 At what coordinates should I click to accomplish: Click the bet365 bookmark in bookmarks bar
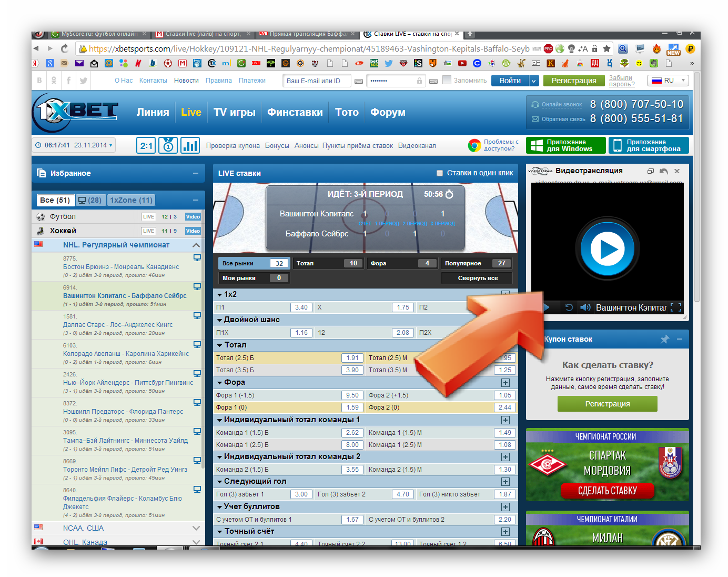(374, 63)
